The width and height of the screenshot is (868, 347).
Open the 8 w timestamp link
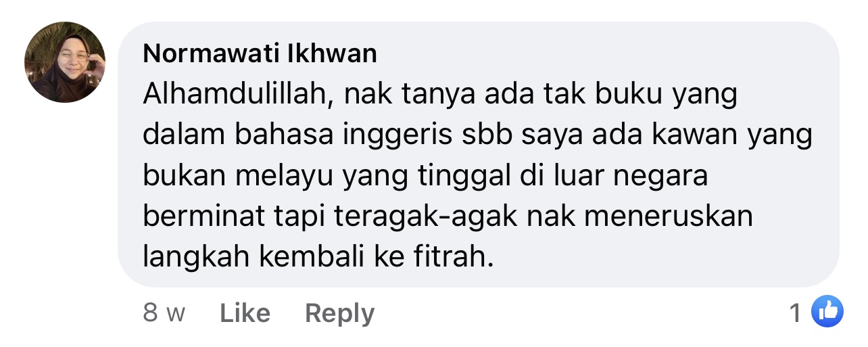(164, 313)
